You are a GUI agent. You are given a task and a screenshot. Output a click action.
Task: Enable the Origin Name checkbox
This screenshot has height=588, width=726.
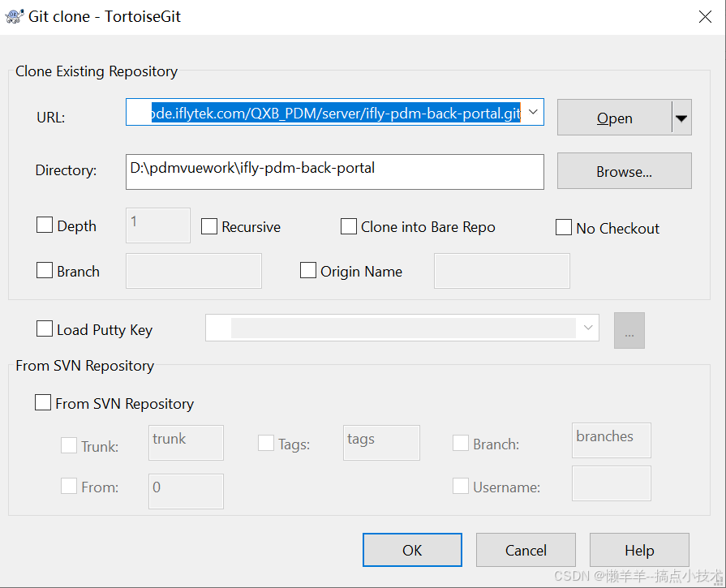click(x=308, y=270)
